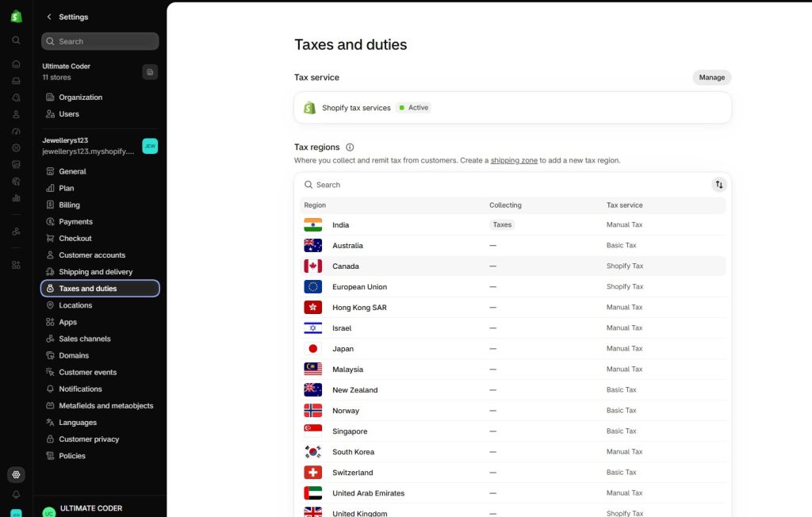
Task: Click the Japan flag icon
Action: pos(312,349)
